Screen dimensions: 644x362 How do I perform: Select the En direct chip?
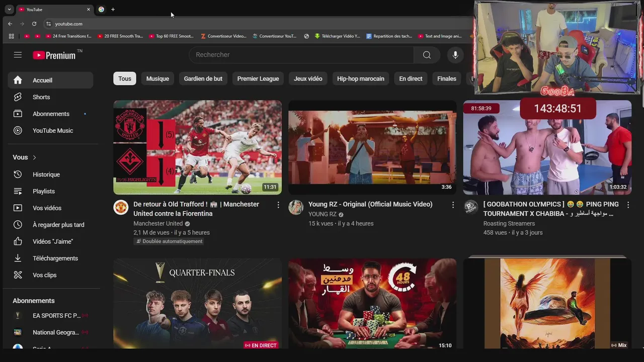(411, 78)
